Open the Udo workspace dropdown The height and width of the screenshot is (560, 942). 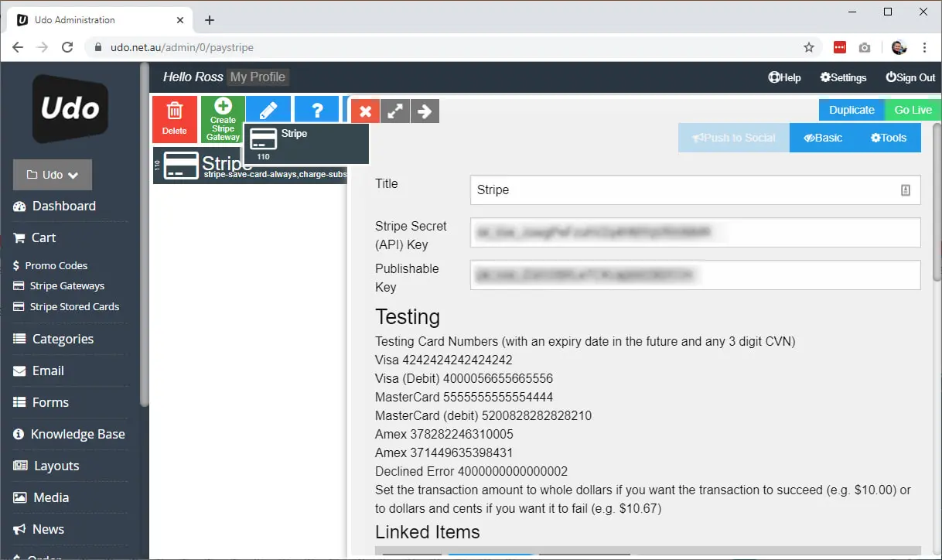pos(52,174)
